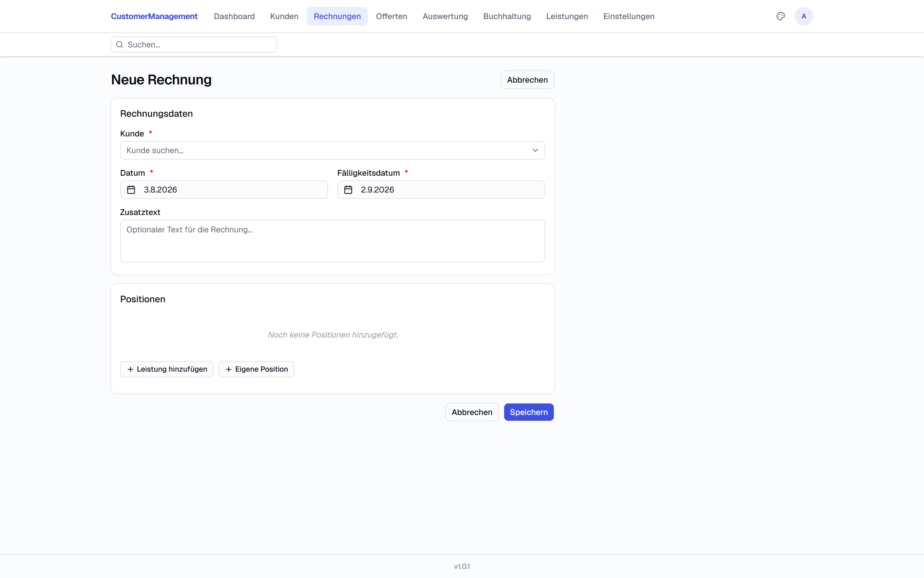Click 'Noch keine Positionen hinzugefügt.' text

point(333,335)
